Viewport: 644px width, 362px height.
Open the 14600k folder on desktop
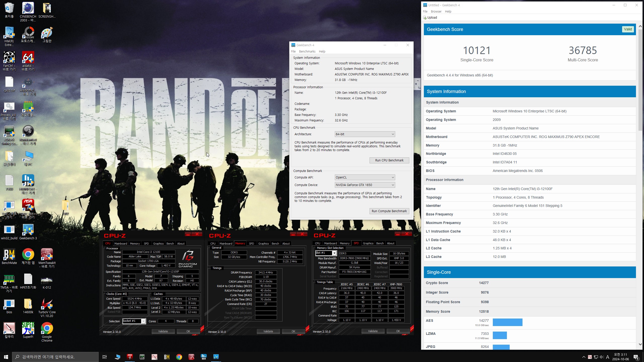(x=28, y=306)
